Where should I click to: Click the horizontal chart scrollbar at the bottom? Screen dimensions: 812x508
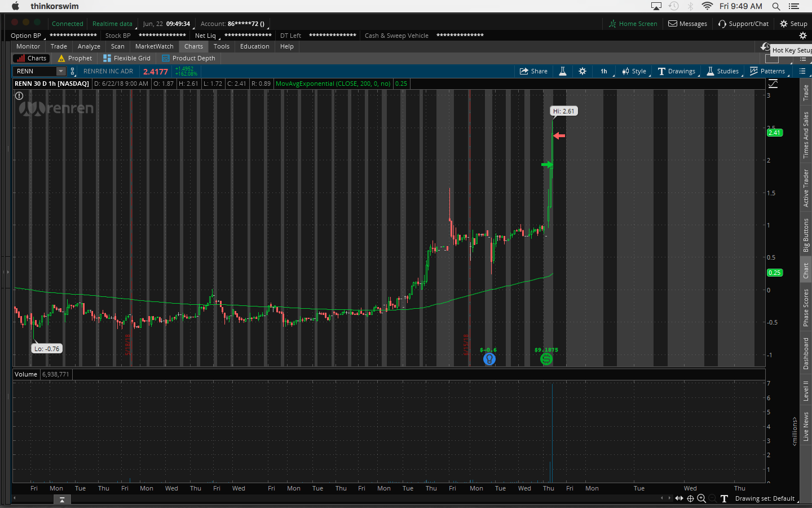pos(338,499)
